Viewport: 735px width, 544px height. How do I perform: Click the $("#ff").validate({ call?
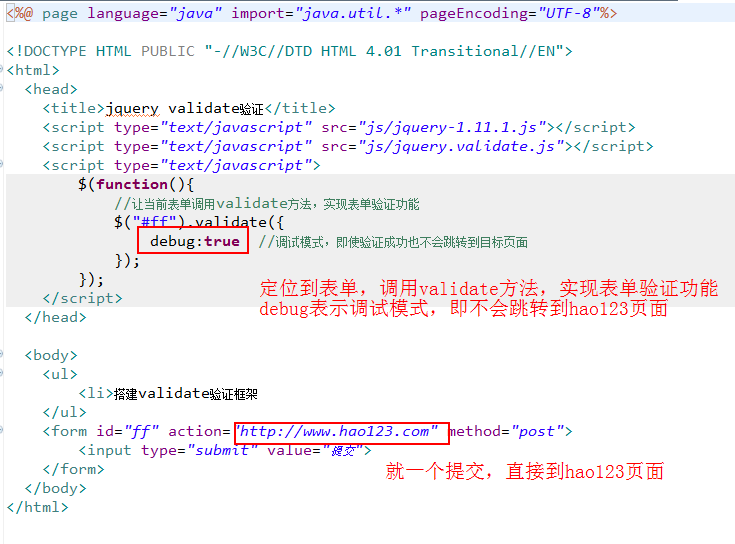click(199, 222)
